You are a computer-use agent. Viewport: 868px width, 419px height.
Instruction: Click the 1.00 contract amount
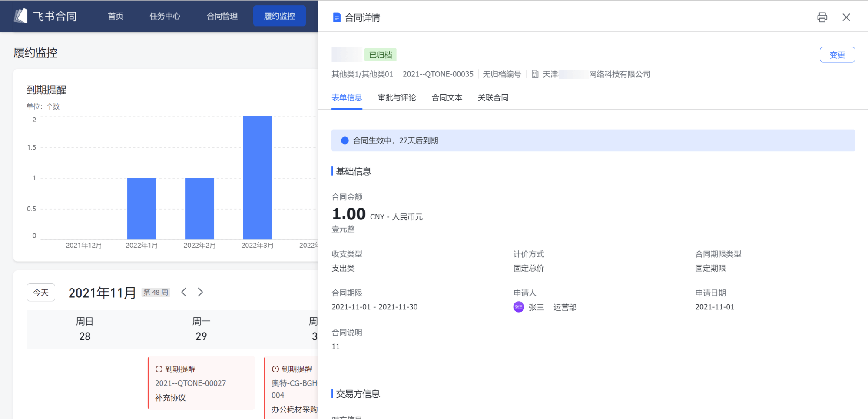pyautogui.click(x=349, y=214)
